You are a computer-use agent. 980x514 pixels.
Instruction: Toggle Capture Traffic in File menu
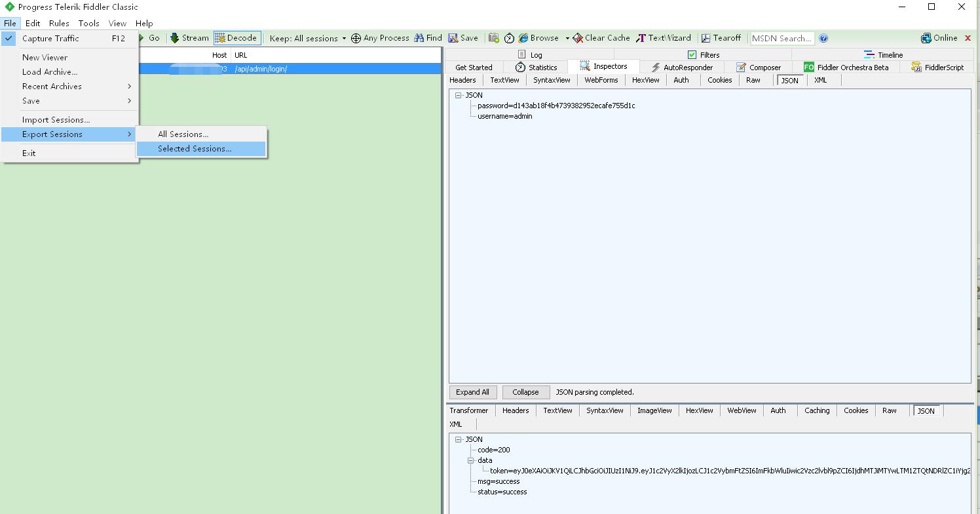pyautogui.click(x=70, y=38)
